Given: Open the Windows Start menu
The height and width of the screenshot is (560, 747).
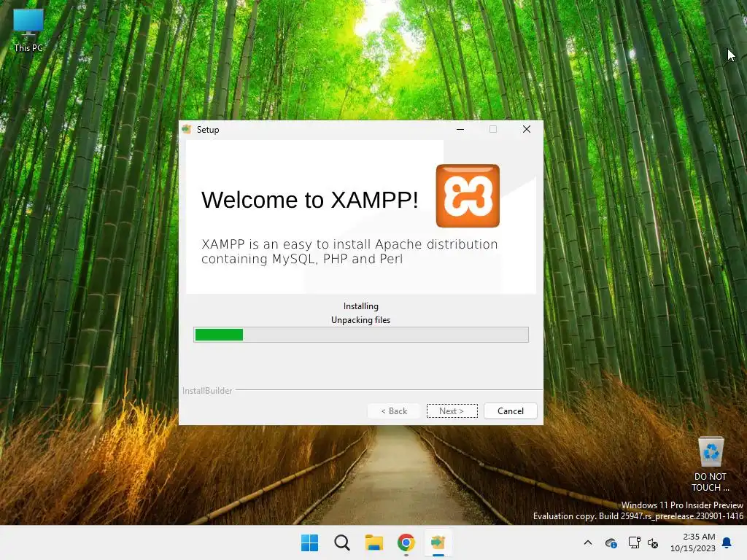Looking at the screenshot, I should pos(309,542).
